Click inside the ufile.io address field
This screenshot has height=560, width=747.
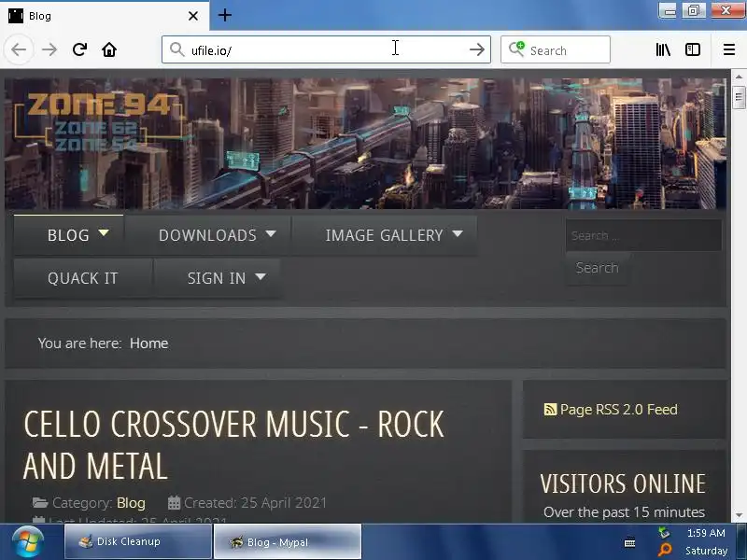click(326, 49)
